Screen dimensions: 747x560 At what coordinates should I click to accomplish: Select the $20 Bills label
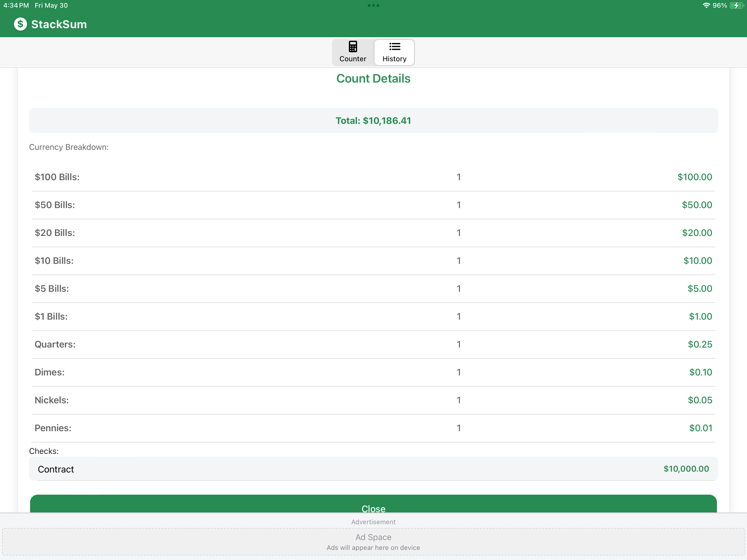pyautogui.click(x=55, y=233)
